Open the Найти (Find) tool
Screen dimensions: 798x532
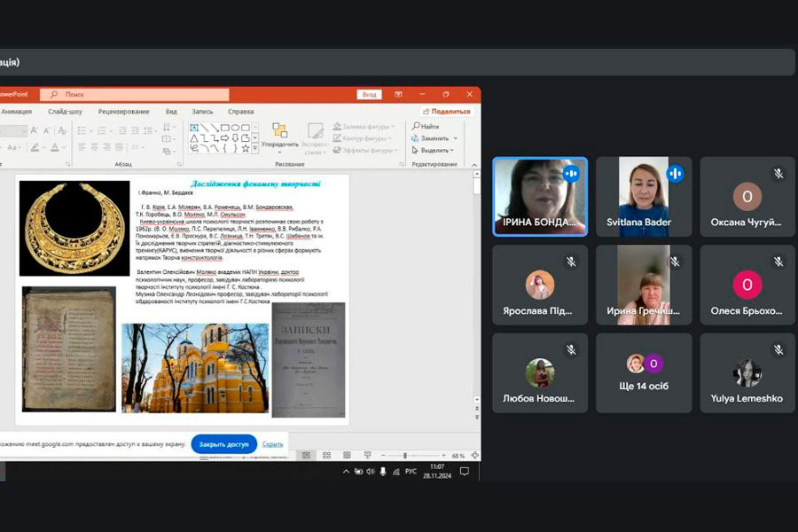[x=425, y=127]
